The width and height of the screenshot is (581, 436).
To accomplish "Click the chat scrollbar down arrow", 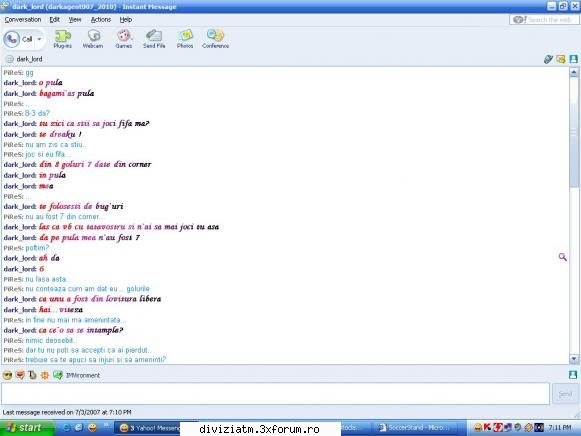I will 574,359.
